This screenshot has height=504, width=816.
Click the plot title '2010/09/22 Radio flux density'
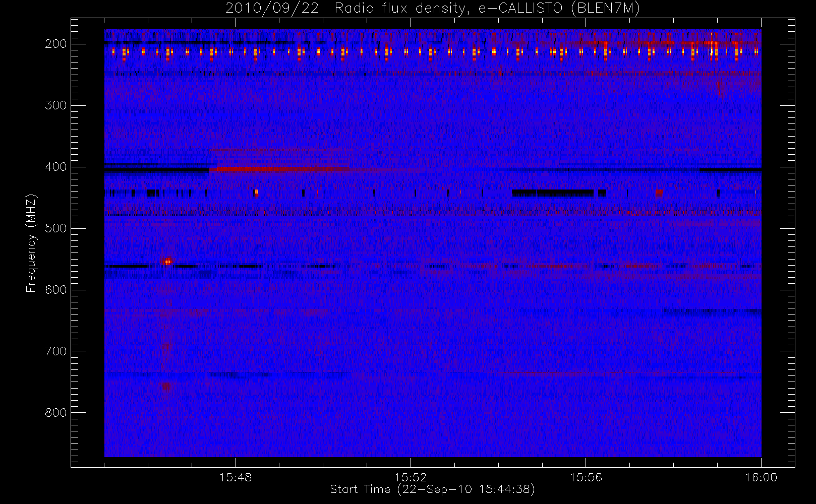tap(432, 9)
